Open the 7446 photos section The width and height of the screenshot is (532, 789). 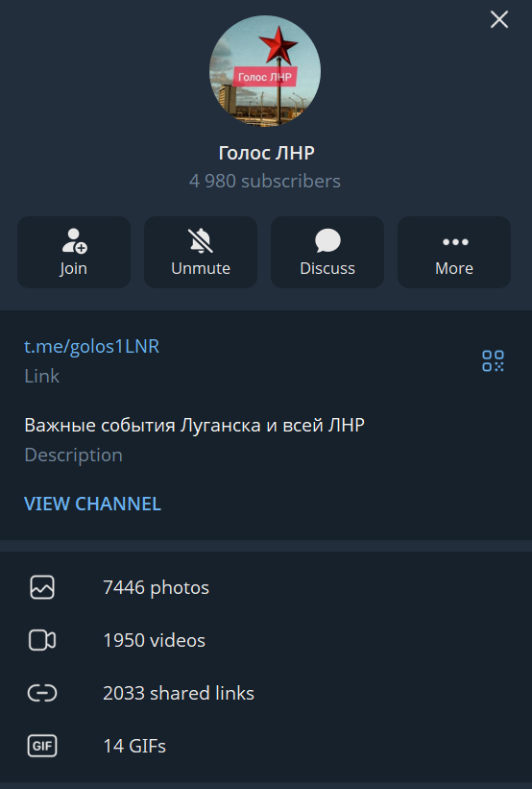click(x=266, y=587)
